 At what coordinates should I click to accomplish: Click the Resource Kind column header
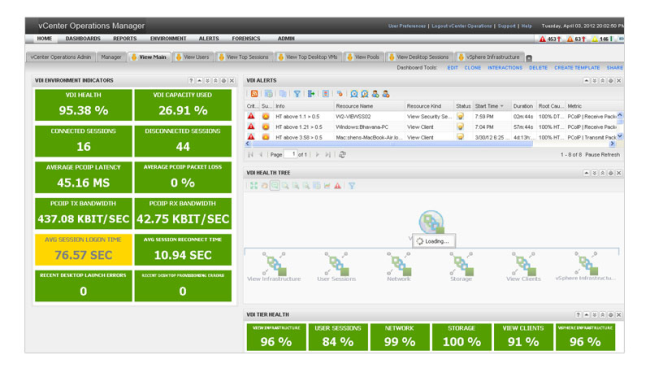pos(424,106)
